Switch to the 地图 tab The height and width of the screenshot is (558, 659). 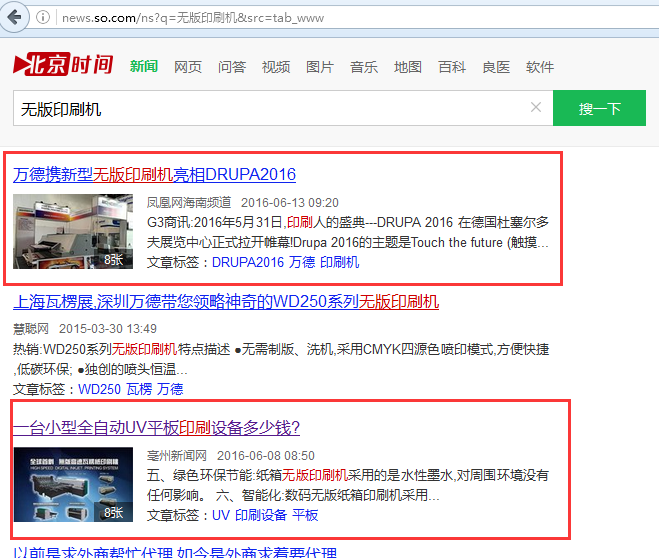click(x=408, y=67)
